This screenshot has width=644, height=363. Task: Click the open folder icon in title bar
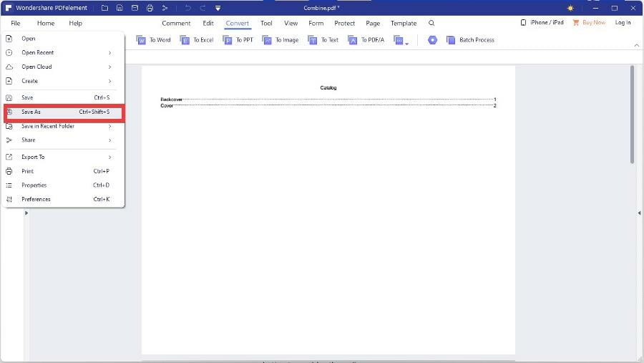[104, 8]
